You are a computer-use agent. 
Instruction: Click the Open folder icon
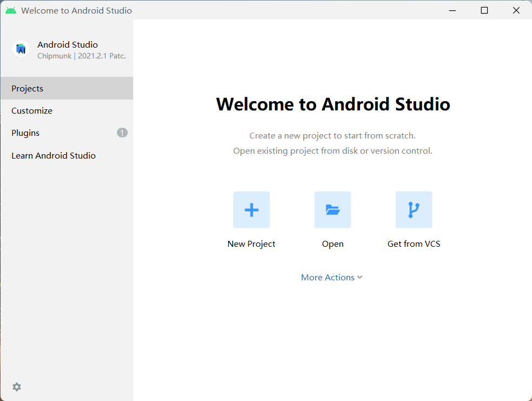[x=332, y=209]
